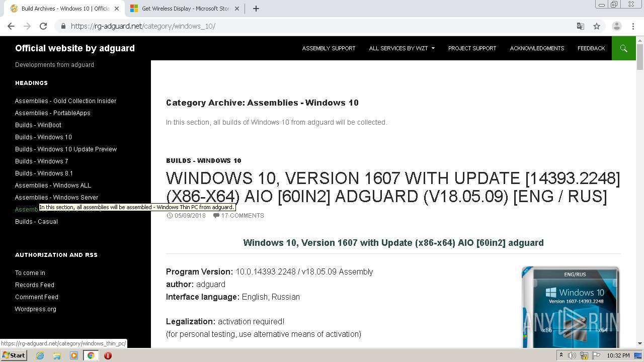644x362 pixels.
Task: Click To come in login link
Action: tap(30, 273)
